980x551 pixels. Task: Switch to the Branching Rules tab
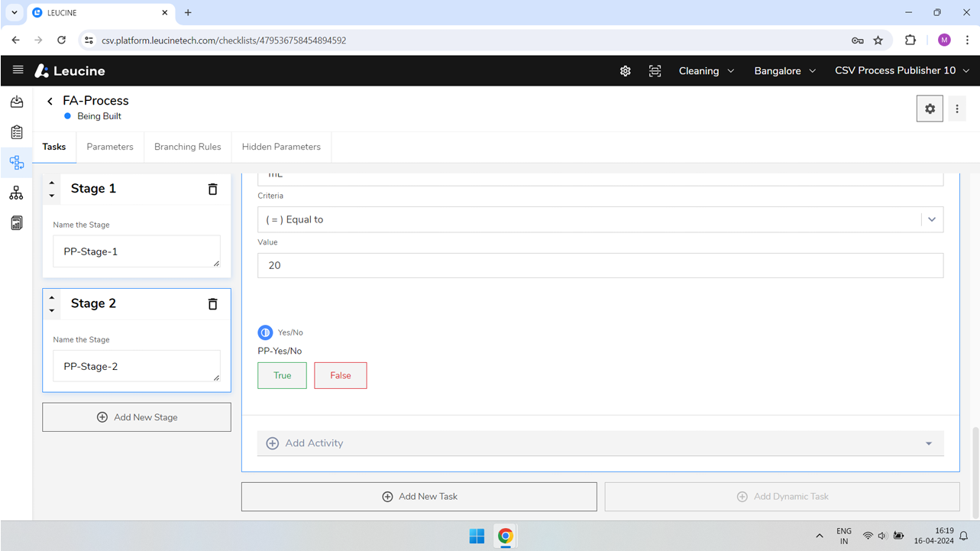coord(187,147)
